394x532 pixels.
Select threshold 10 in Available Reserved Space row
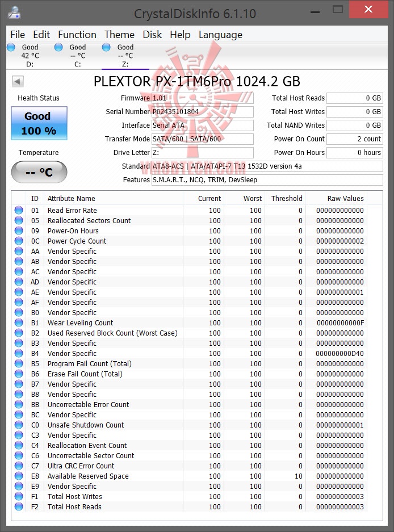[x=298, y=476]
